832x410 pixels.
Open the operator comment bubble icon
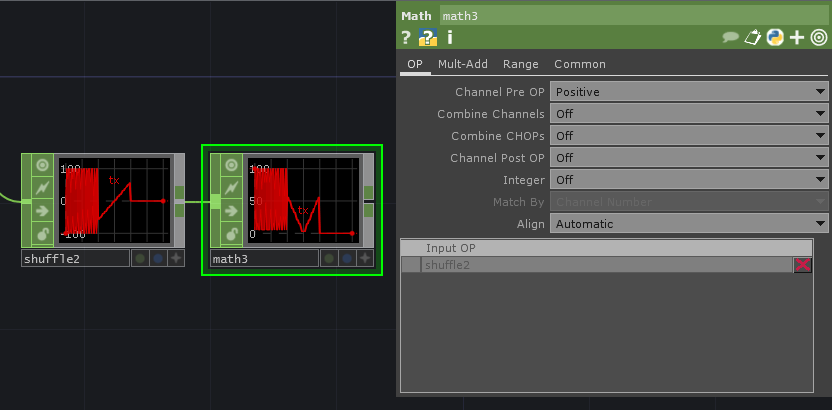pos(731,38)
